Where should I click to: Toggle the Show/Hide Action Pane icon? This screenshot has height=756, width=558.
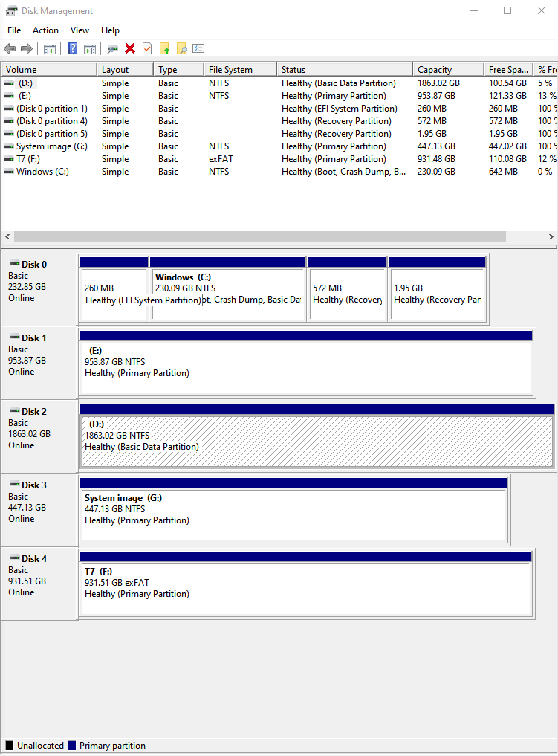click(90, 49)
